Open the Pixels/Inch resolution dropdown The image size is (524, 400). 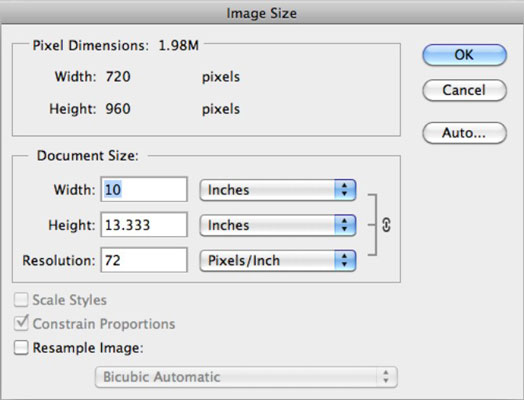click(x=278, y=260)
